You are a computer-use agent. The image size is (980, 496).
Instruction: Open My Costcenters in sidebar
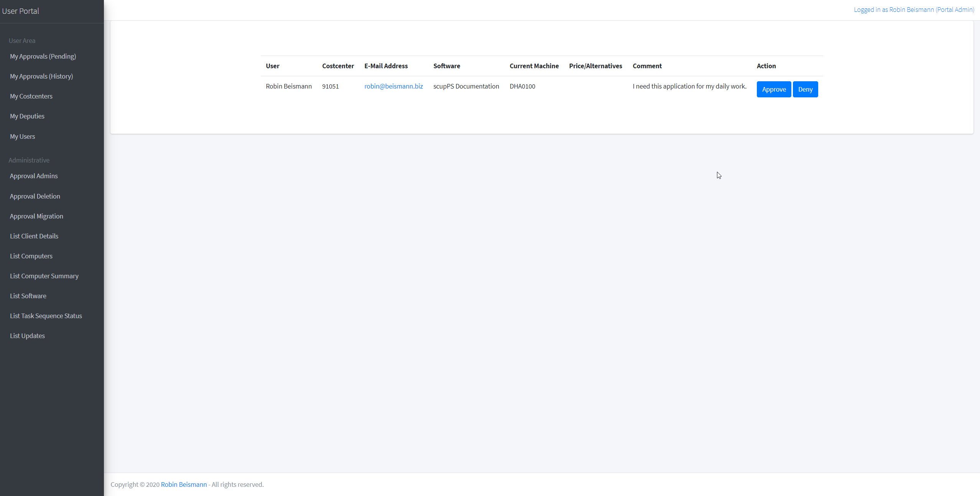tap(31, 96)
